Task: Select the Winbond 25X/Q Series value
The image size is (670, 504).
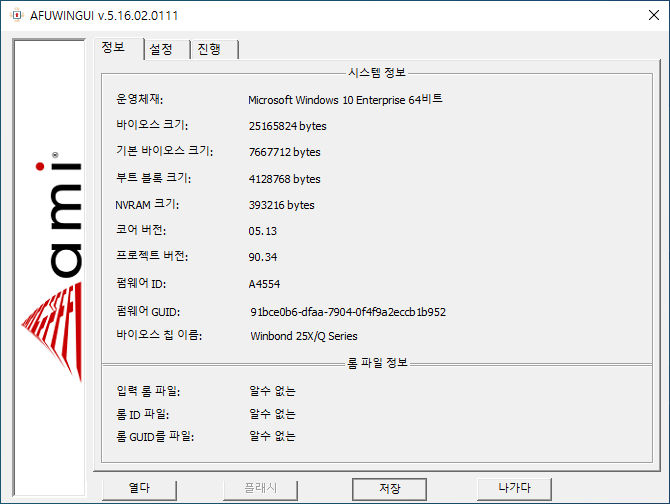Action: click(x=304, y=336)
